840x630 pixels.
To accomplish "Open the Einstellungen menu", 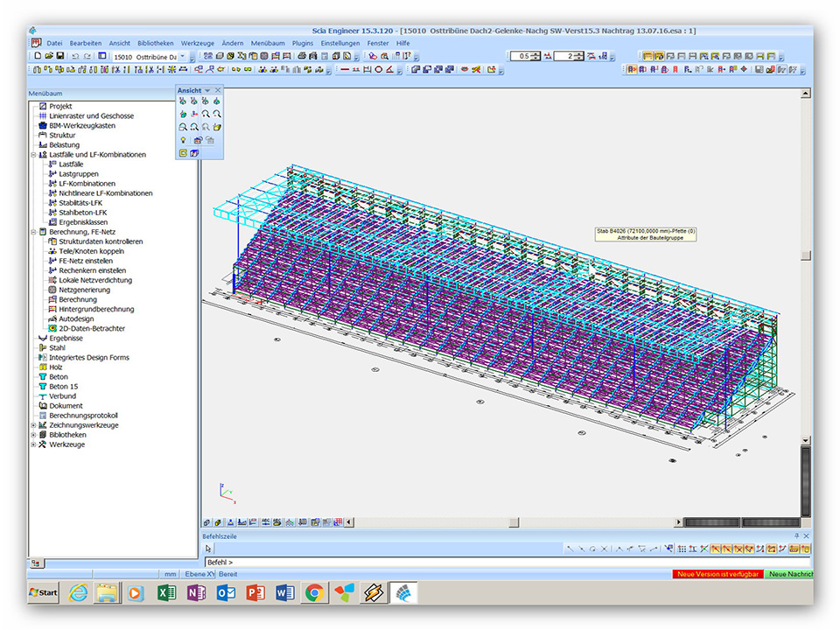I will point(339,43).
